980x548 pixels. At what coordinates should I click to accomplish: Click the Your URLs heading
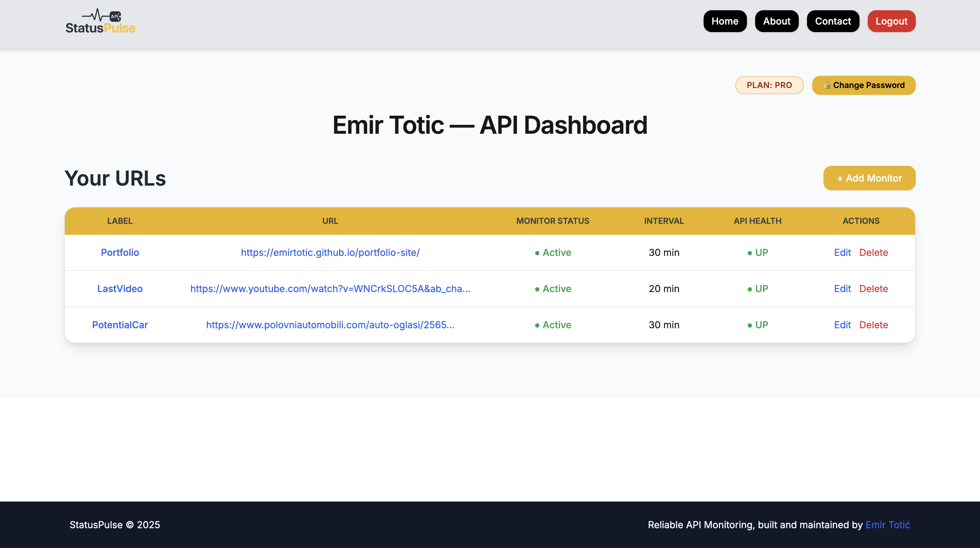115,178
